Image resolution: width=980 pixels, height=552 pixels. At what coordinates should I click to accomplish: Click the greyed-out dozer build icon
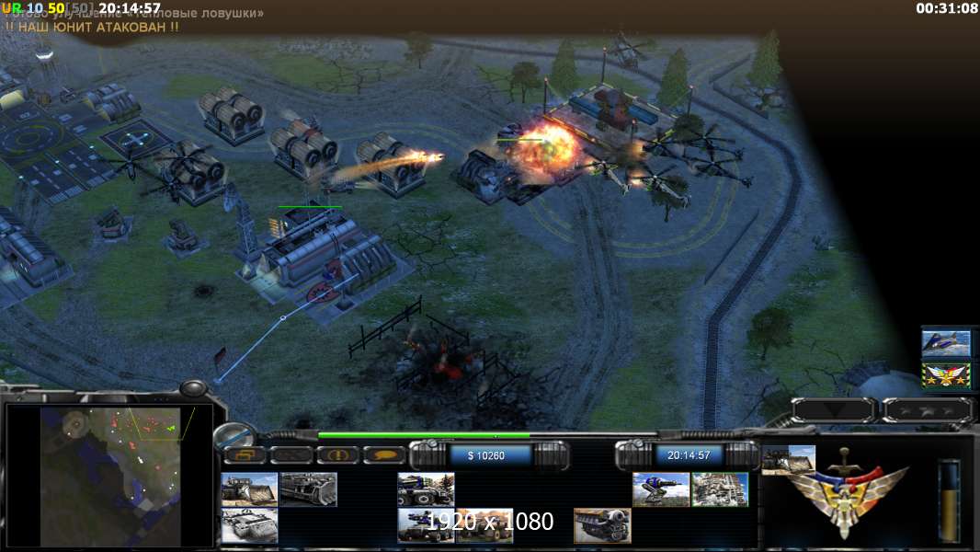click(x=309, y=489)
